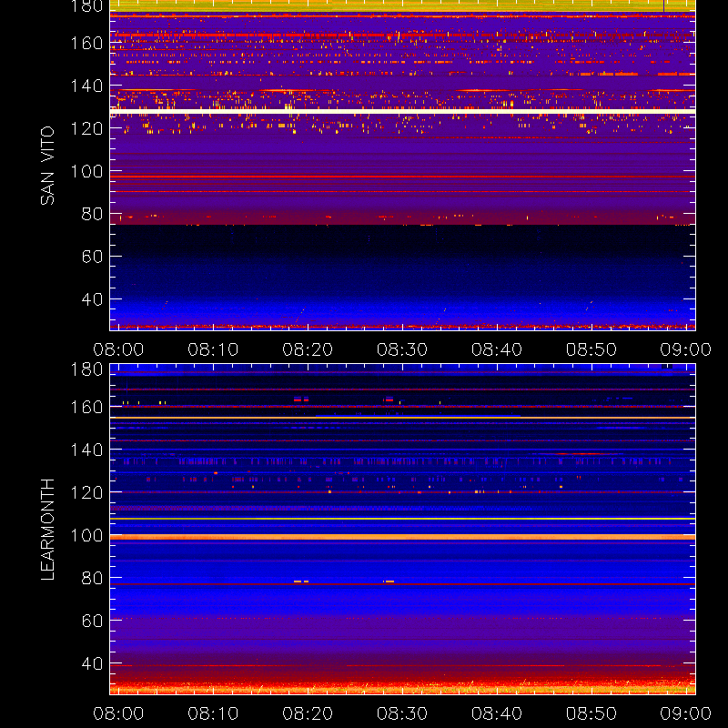Select 08:20 time label below San Vito plot
Image resolution: width=728 pixels, height=728 pixels.
click(308, 349)
